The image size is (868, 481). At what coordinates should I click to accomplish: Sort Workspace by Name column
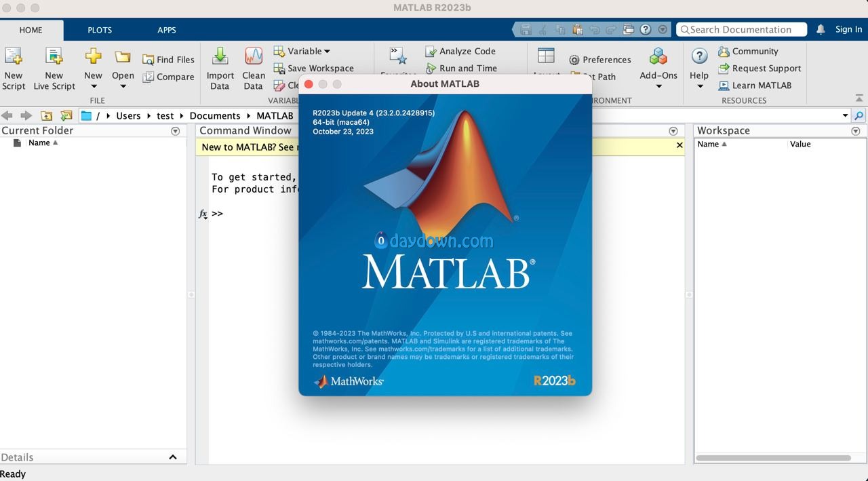click(712, 144)
